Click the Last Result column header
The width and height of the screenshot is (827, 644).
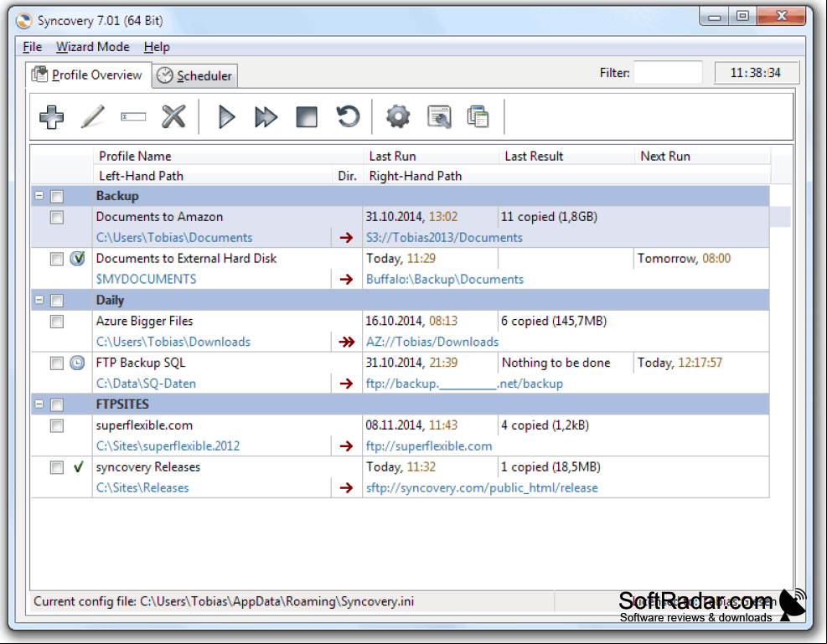click(x=566, y=156)
